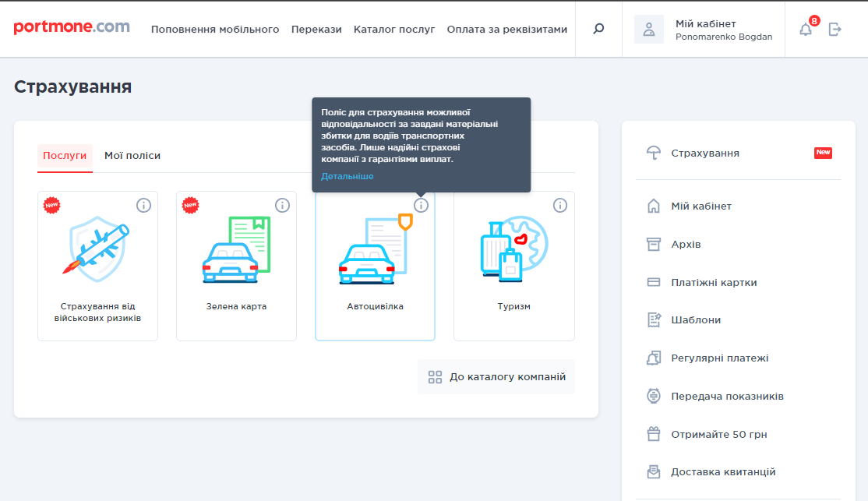Click the gift icon beside Отримайте 50 грн

point(654,434)
